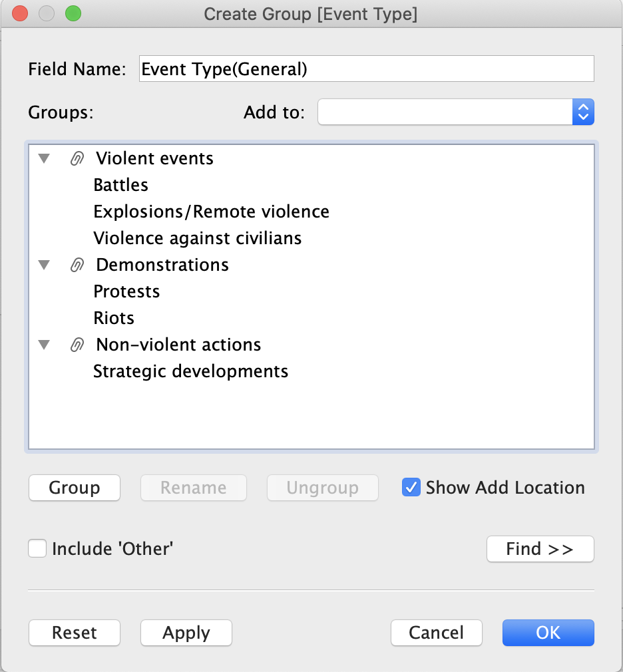This screenshot has height=672, width=623.
Task: Collapse the Violent events group
Action: (x=45, y=158)
